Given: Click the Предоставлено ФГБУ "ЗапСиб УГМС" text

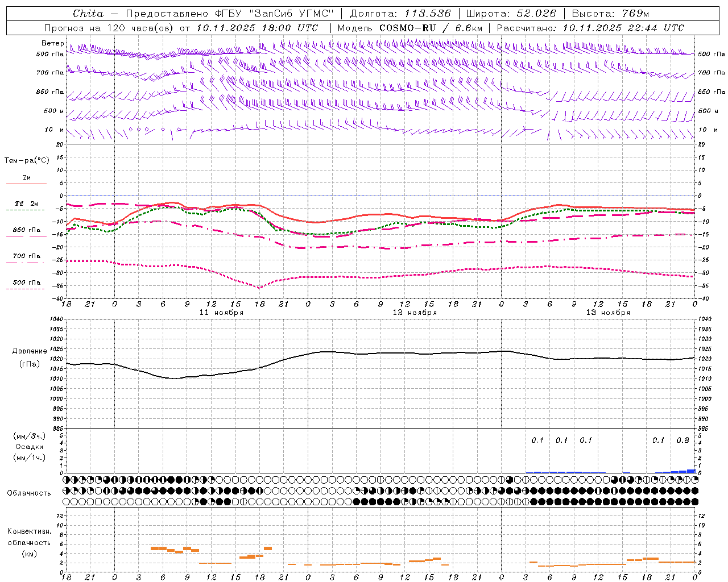Looking at the screenshot, I should point(230,14).
